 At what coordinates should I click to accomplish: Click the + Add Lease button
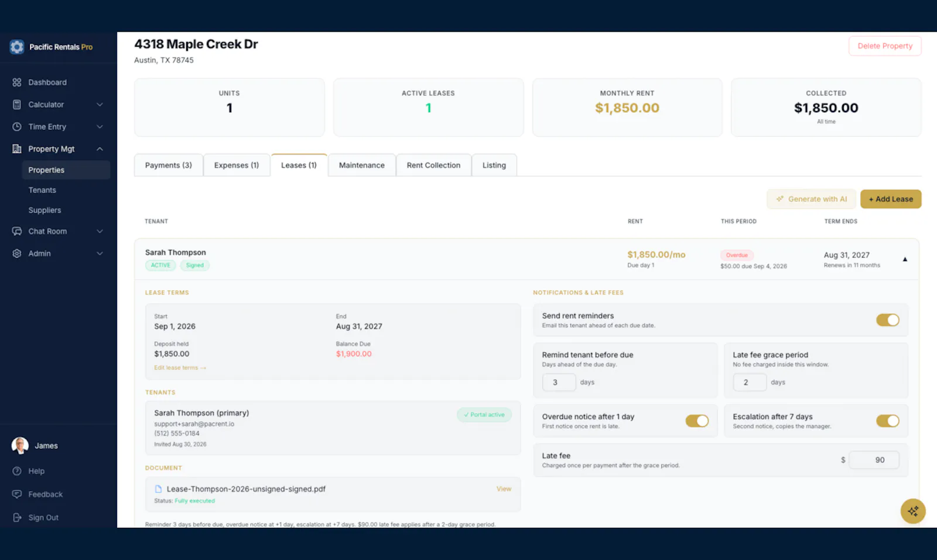point(891,199)
